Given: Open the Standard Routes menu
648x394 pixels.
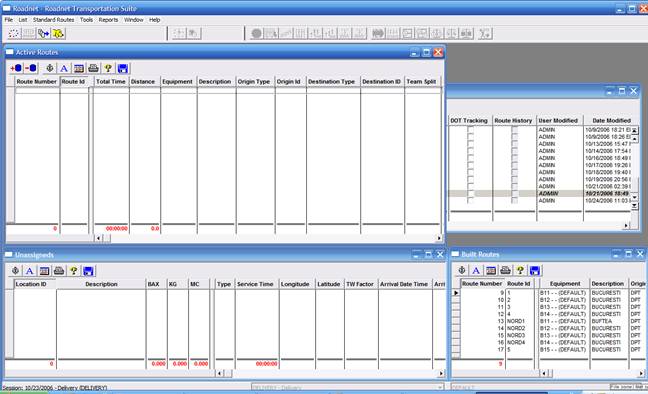Looking at the screenshot, I should (53, 20).
